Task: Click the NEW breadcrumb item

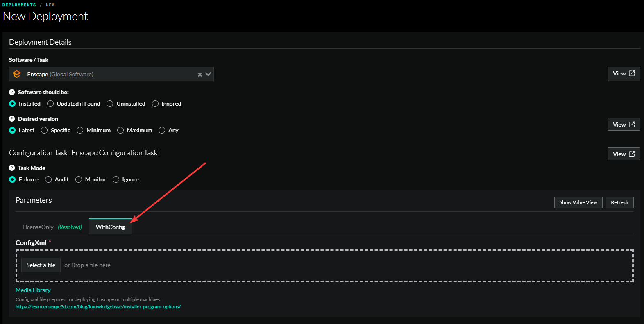Action: coord(50,5)
